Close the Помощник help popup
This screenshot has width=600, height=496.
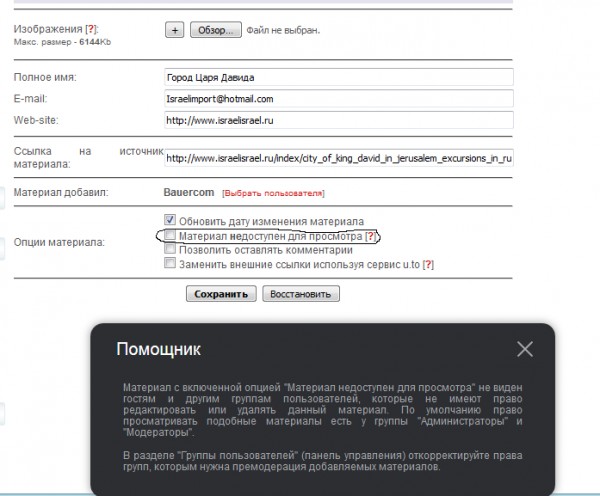coord(525,349)
